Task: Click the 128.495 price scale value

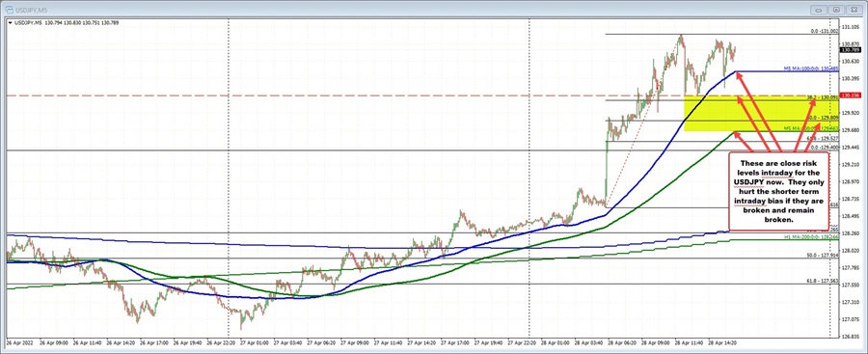Action: click(851, 216)
